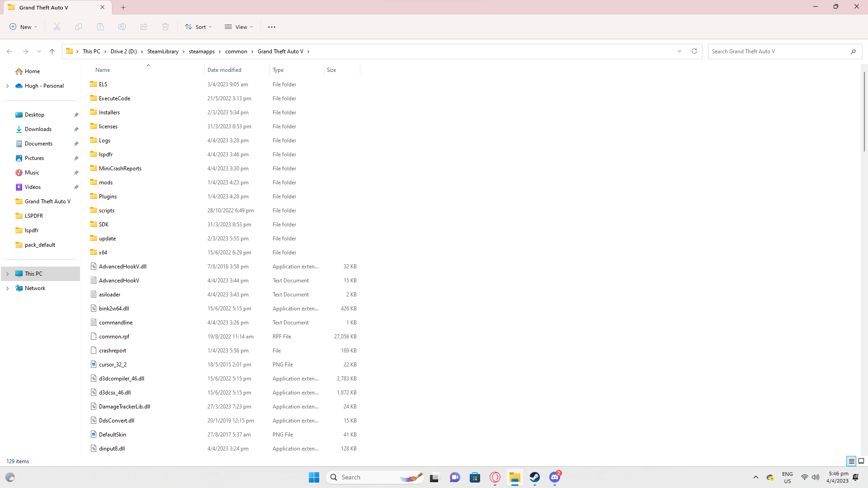Screen dimensions: 868x488
Task: Click the Share toolbar icon
Action: point(144,27)
